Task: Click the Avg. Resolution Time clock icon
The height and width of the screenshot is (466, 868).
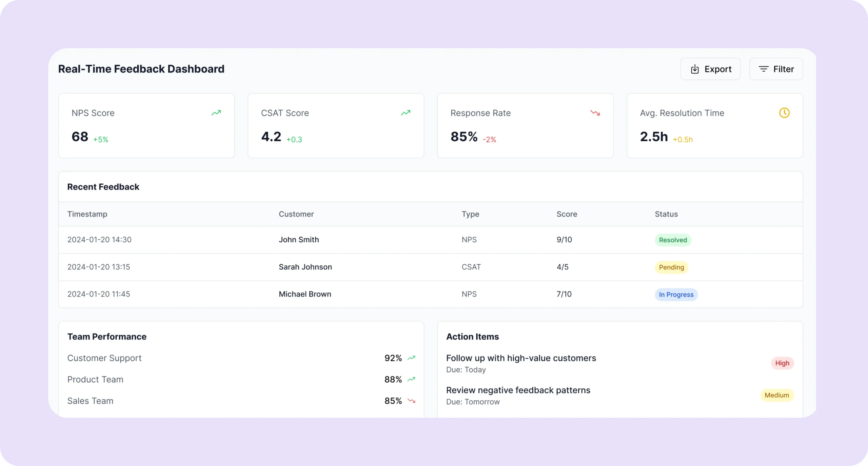Action: pyautogui.click(x=784, y=113)
